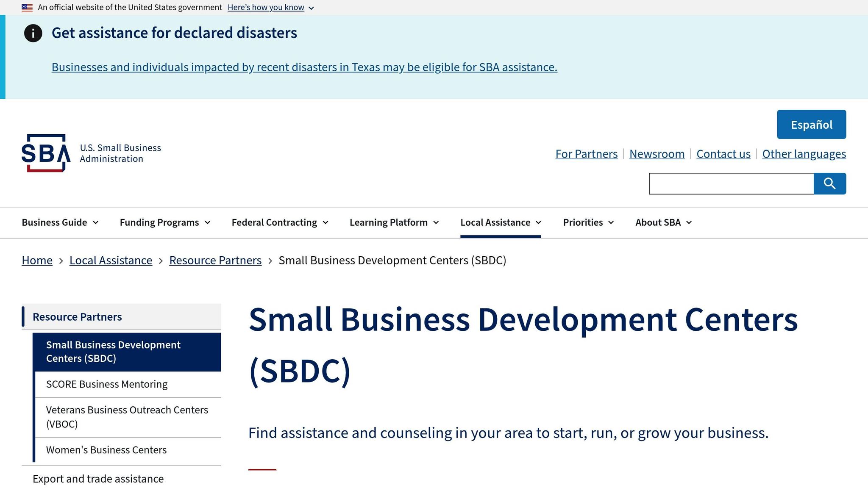Open the Texas disaster assistance link
The width and height of the screenshot is (868, 488).
(x=304, y=67)
